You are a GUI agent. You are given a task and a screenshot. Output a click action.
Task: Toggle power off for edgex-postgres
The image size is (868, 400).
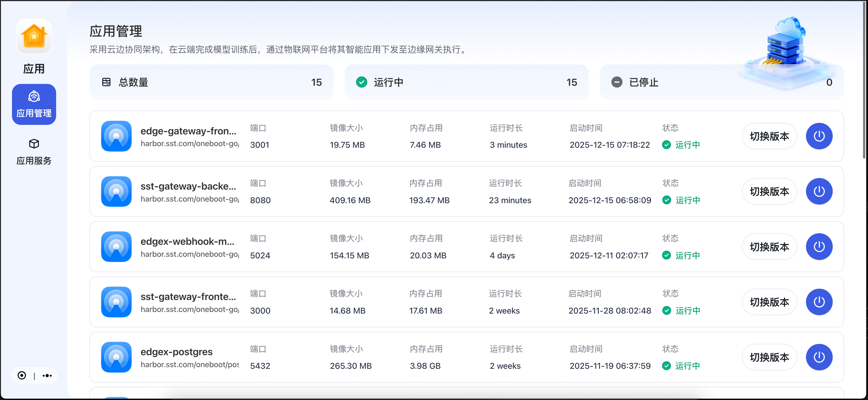(819, 357)
